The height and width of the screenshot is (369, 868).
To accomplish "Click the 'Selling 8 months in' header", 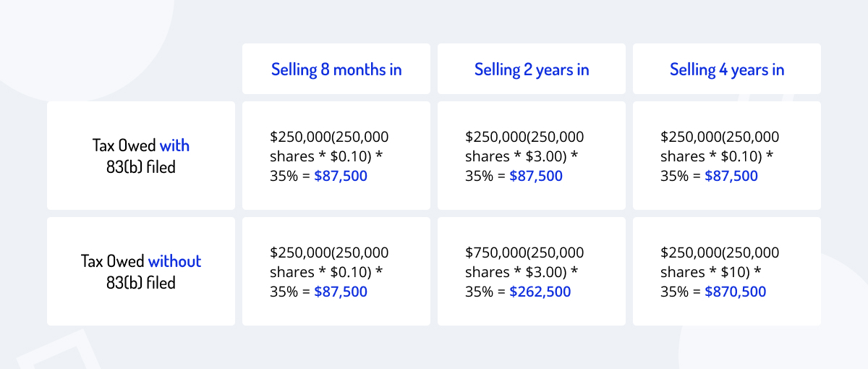I will [336, 69].
